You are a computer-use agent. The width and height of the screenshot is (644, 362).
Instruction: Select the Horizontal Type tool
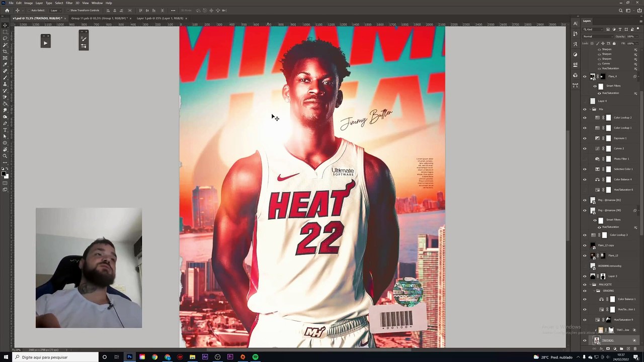click(x=5, y=130)
